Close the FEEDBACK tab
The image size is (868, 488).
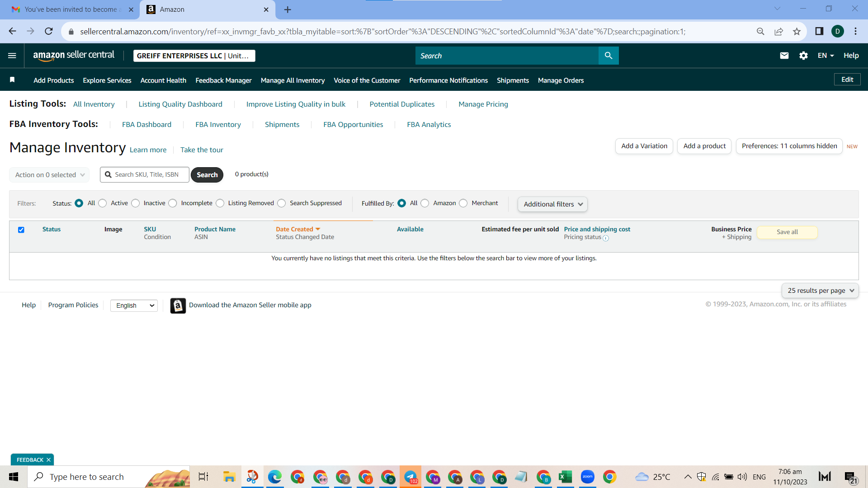pos(48,460)
